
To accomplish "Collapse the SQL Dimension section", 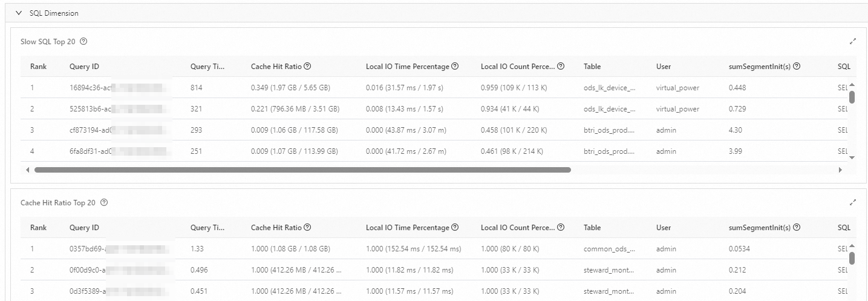I will (19, 13).
